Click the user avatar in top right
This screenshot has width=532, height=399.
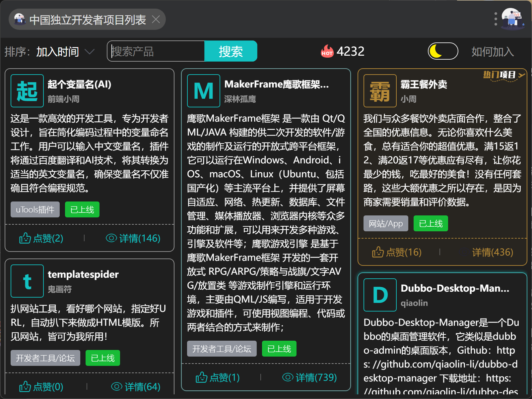(x=512, y=19)
